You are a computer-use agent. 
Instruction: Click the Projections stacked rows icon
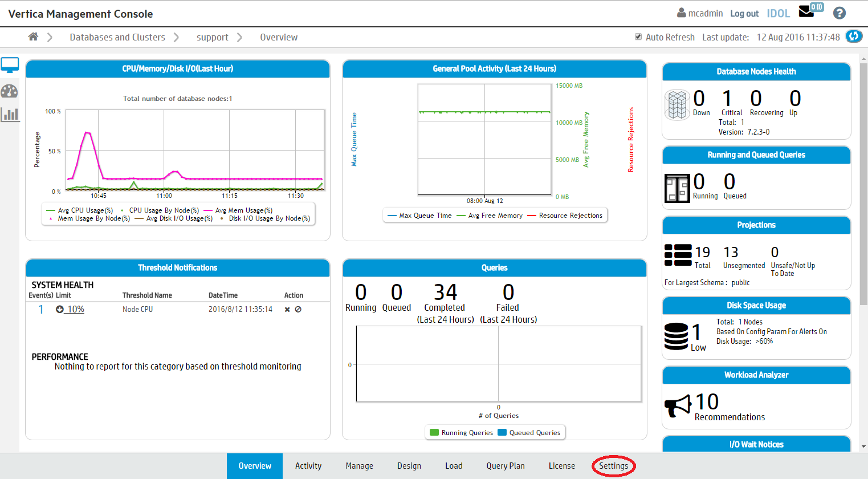point(678,255)
